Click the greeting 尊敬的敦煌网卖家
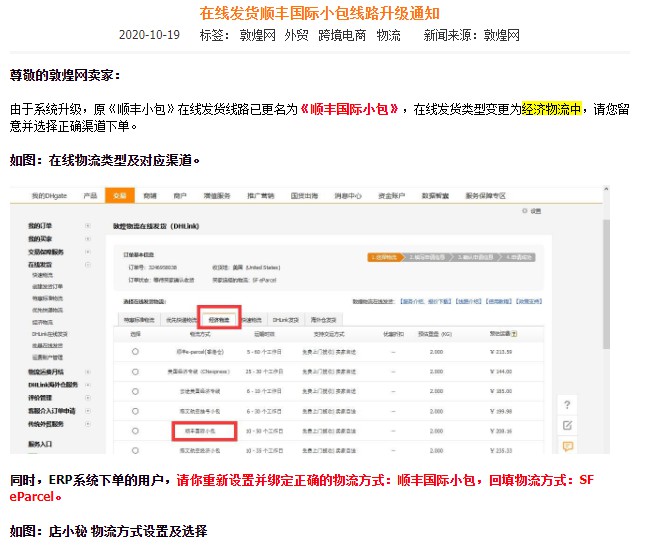645x549 pixels. tap(65, 75)
